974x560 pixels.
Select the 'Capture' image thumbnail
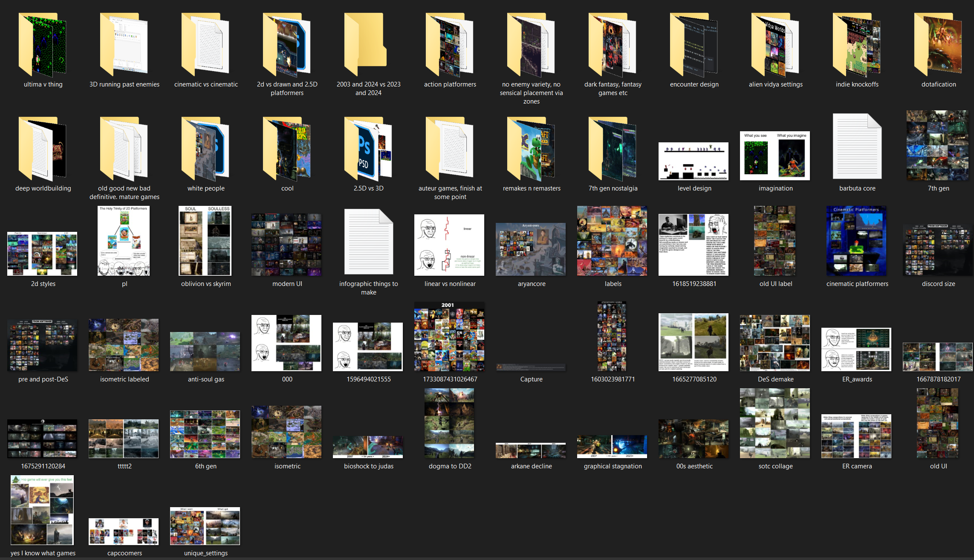531,367
